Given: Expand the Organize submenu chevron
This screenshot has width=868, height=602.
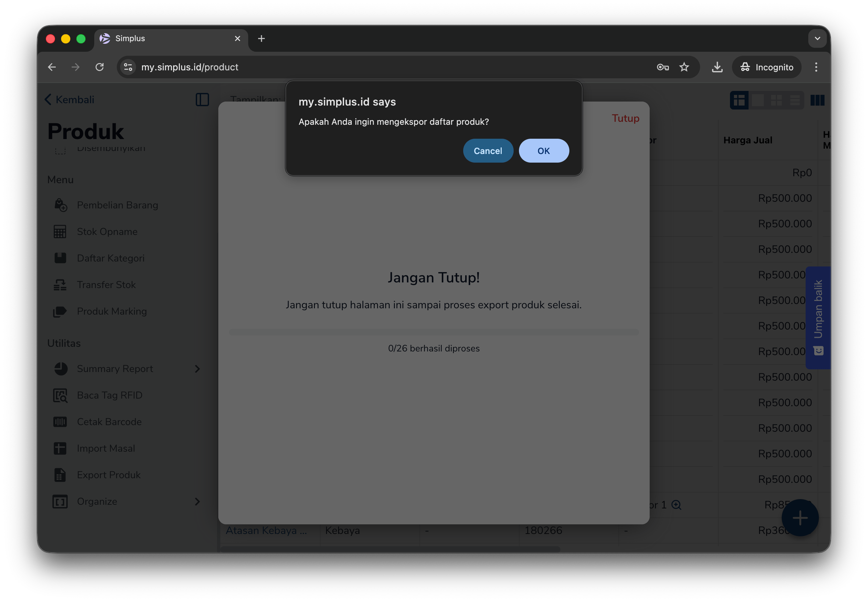Looking at the screenshot, I should (x=197, y=501).
